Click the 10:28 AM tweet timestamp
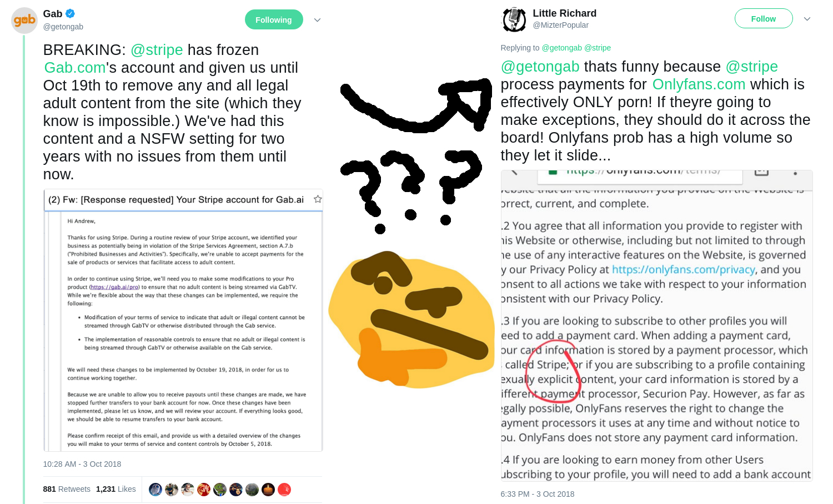 (x=82, y=464)
